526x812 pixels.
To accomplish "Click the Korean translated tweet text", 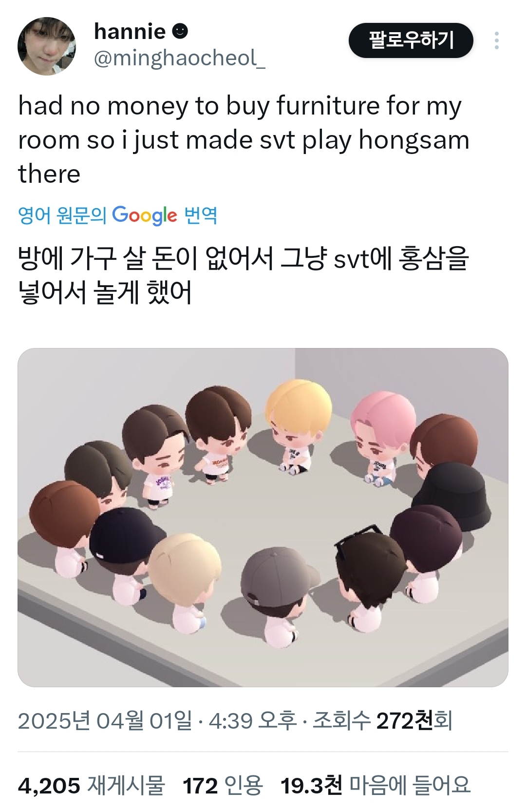I will [244, 275].
